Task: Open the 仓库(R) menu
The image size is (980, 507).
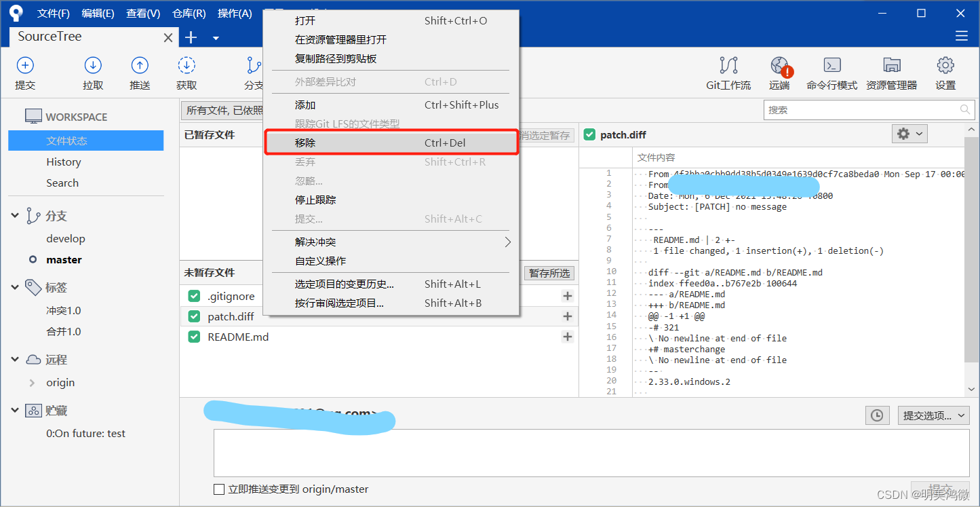Action: (189, 14)
